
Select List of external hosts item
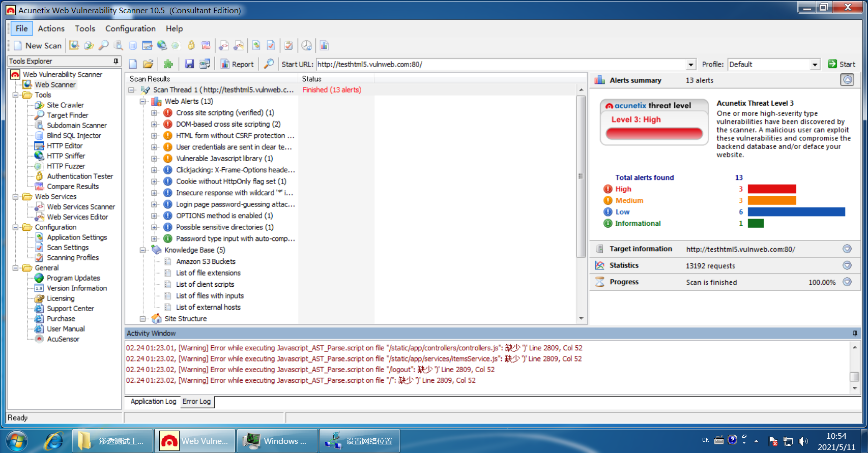[208, 307]
